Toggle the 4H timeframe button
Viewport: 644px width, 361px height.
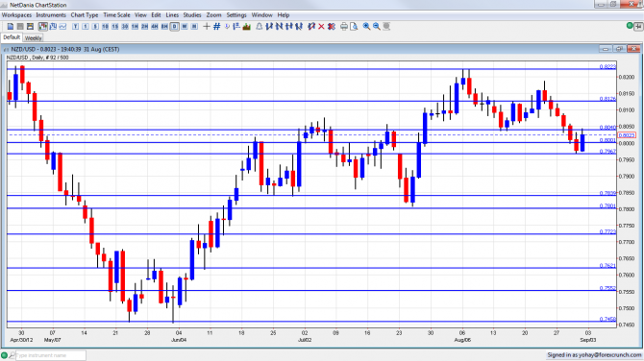pos(155,26)
